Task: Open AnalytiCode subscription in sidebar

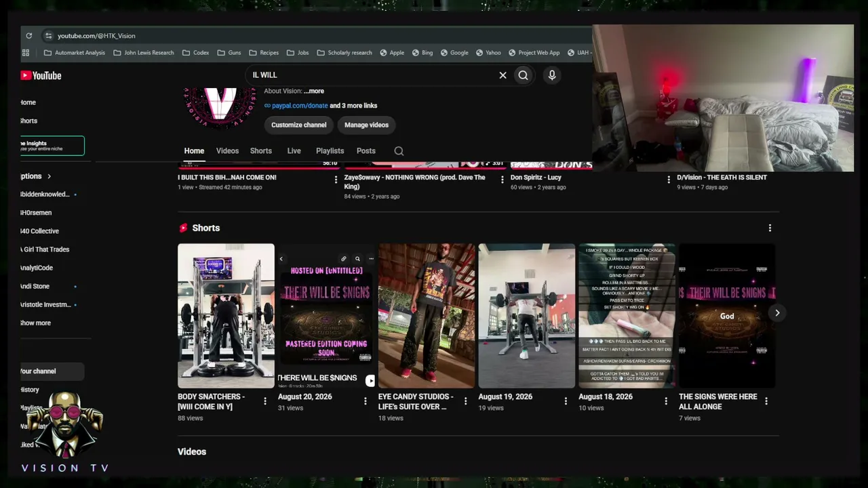Action: click(x=37, y=268)
